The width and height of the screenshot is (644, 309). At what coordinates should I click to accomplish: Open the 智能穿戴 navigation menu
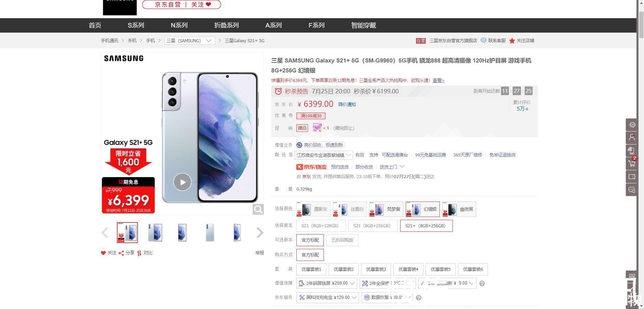pos(363,25)
